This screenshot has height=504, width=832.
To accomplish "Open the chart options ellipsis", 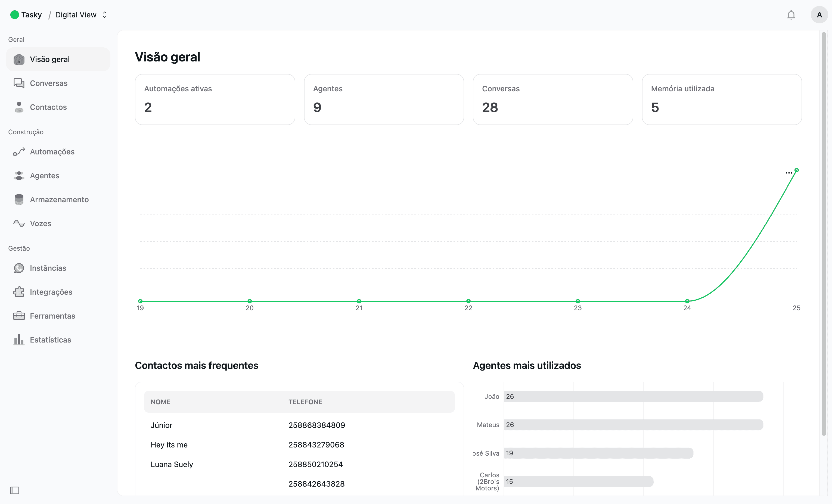I will [789, 173].
